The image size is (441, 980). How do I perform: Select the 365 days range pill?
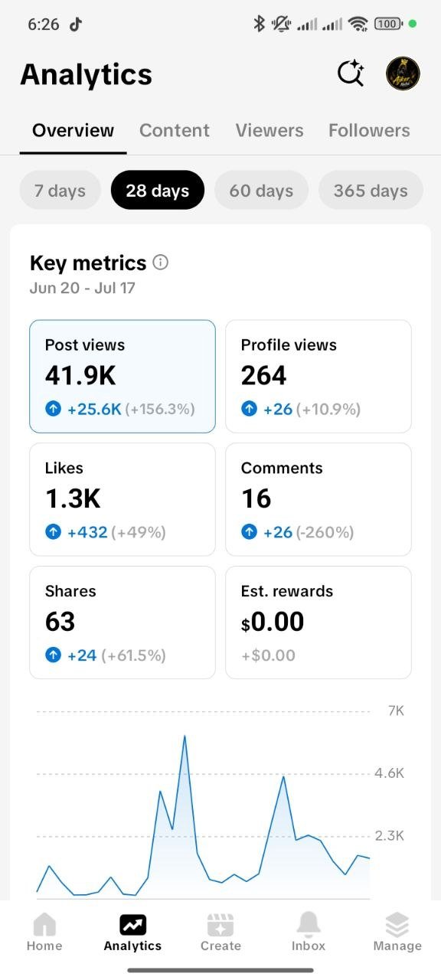tap(371, 190)
